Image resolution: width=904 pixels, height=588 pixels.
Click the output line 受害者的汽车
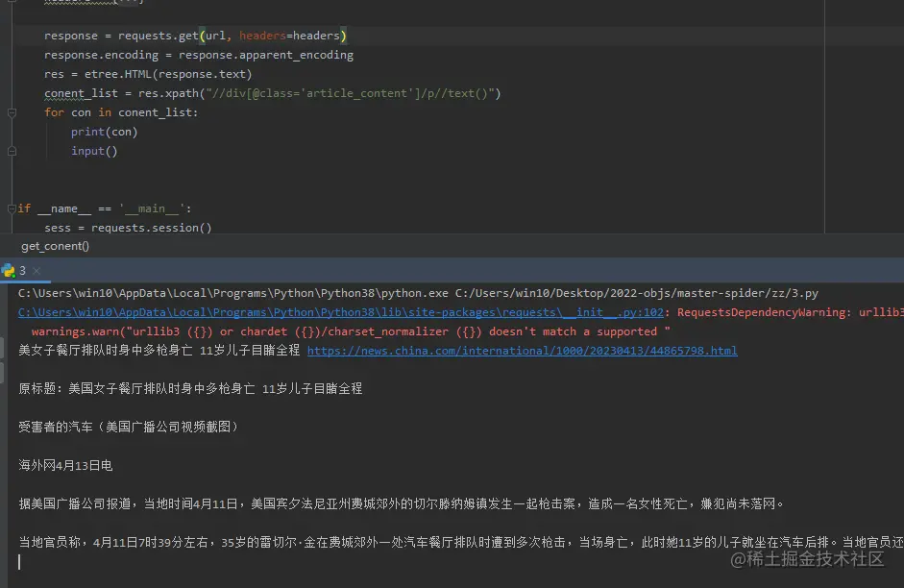tap(128, 428)
